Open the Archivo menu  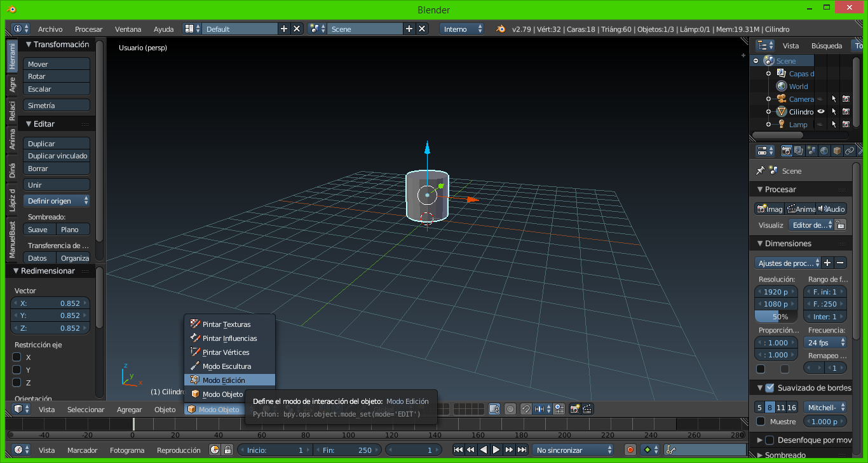tap(50, 29)
